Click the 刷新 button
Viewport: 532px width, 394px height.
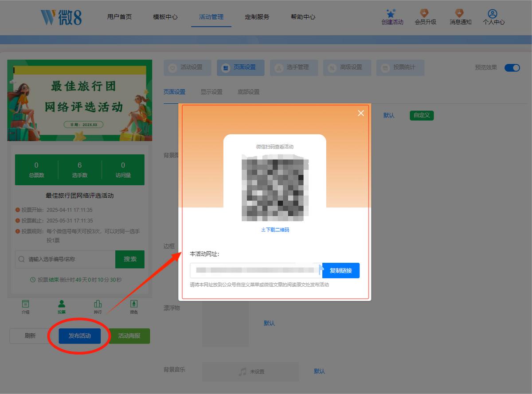point(30,336)
